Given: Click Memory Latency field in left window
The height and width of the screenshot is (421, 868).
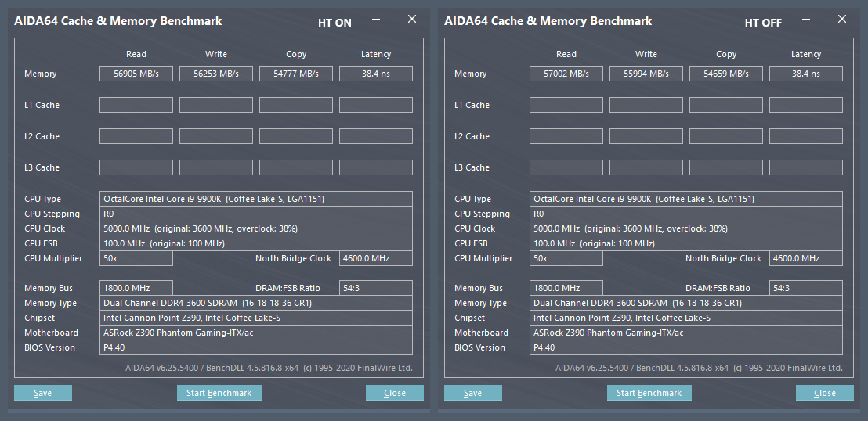Looking at the screenshot, I should coord(376,74).
